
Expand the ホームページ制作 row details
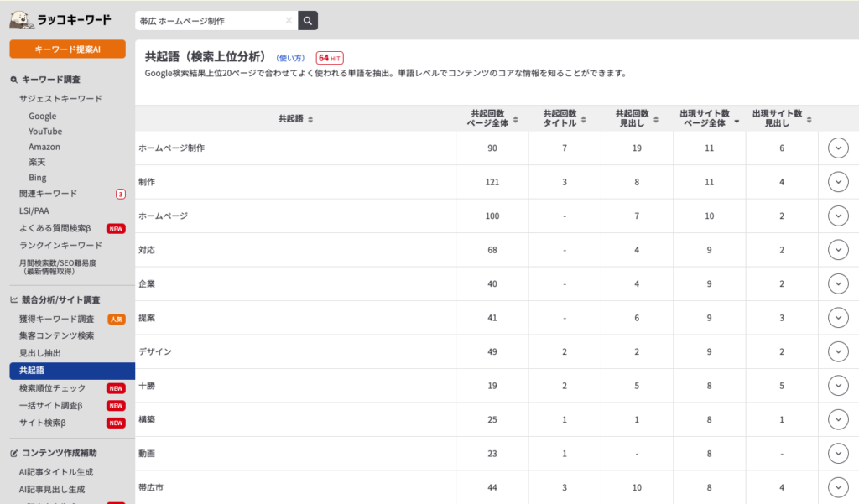[838, 148]
